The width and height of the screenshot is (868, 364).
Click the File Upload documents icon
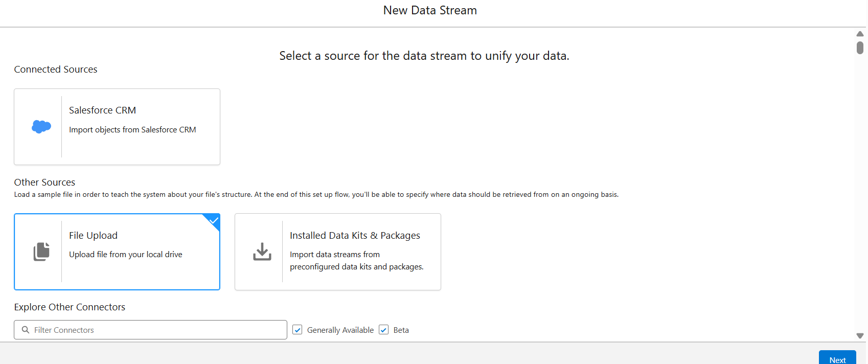(x=41, y=252)
